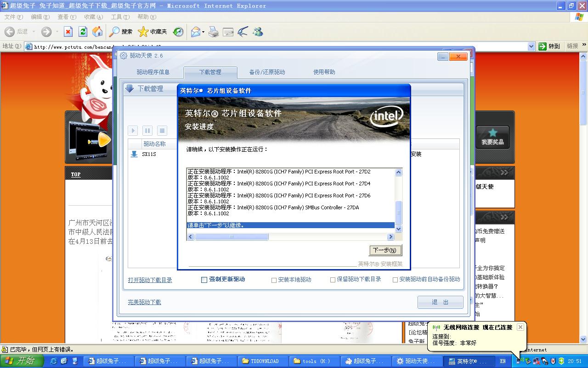Click the install log scroll-up arrow
Image resolution: width=588 pixels, height=368 pixels.
399,172
